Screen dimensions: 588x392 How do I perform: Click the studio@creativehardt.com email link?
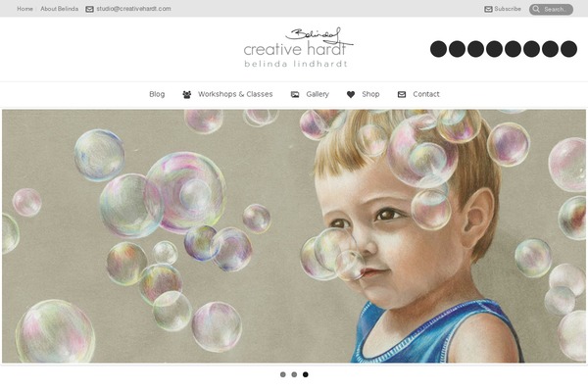click(133, 9)
